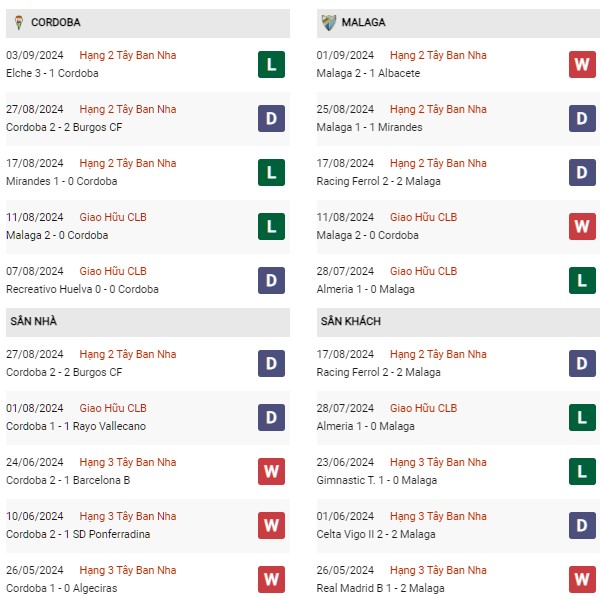602x598 pixels.
Task: Click the L badge for Gimnastic T. 1-0 Malaga
Action: coord(582,471)
